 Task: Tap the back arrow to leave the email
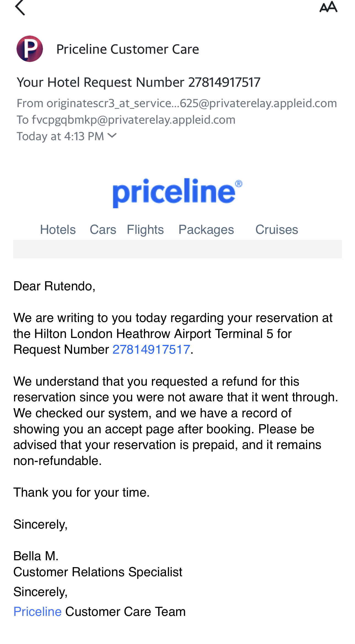[x=20, y=7]
